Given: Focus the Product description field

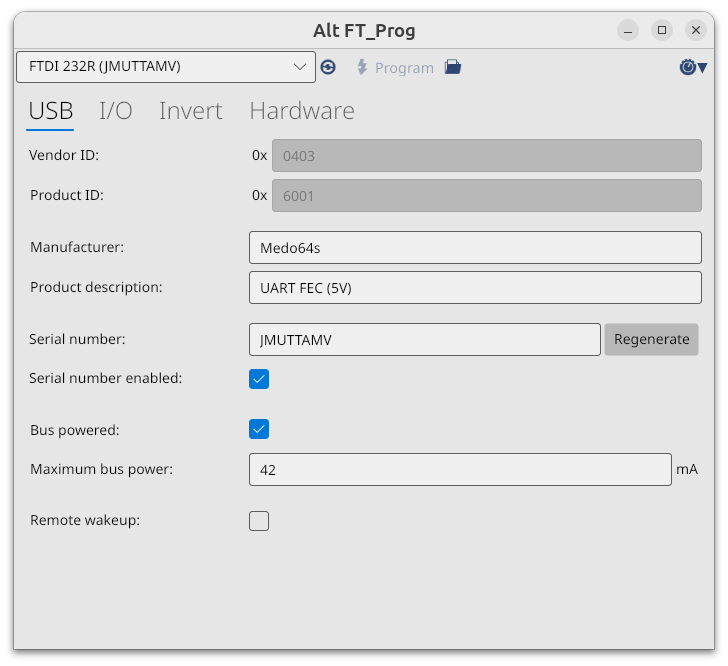Looking at the screenshot, I should (x=475, y=288).
